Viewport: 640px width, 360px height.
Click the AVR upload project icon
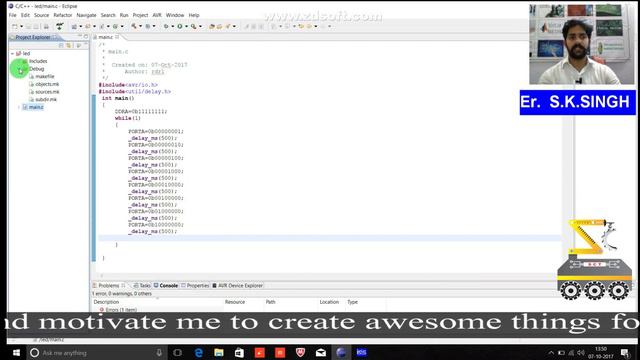tap(60, 27)
